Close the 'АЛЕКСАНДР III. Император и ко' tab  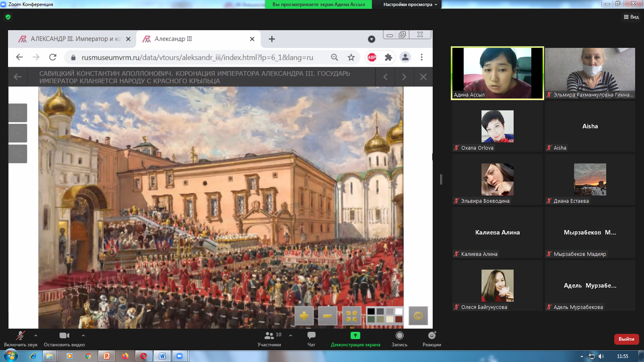coord(128,39)
